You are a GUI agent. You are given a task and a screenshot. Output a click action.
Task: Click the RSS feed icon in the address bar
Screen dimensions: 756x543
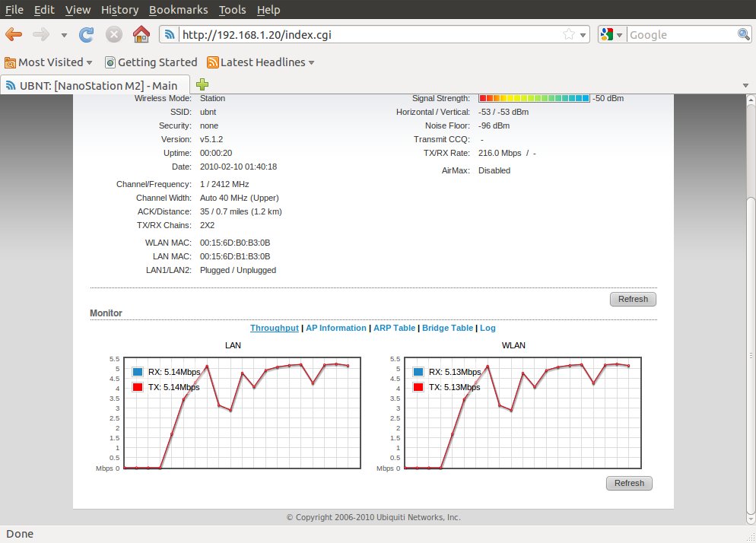click(x=170, y=34)
